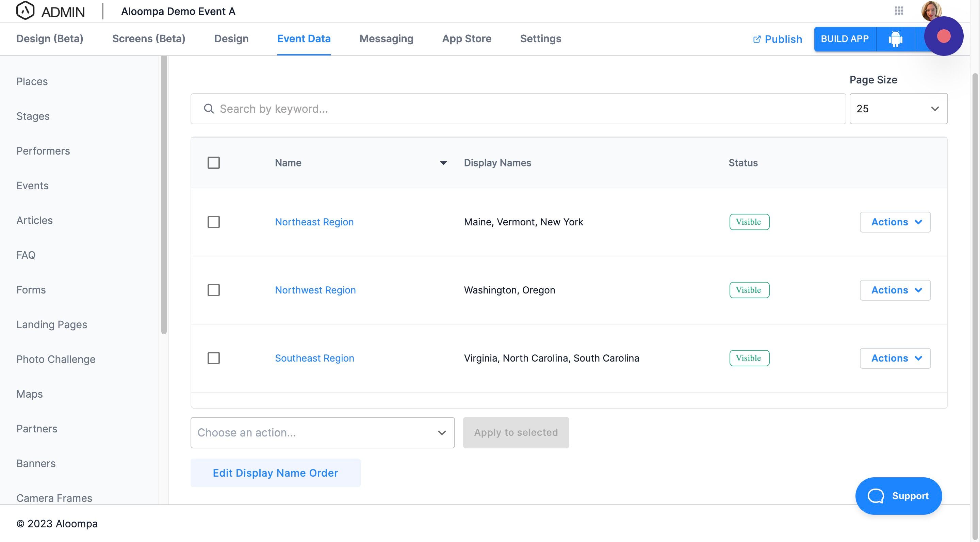Open Actions dropdown for Southeast Region
The image size is (980, 542).
(x=895, y=358)
